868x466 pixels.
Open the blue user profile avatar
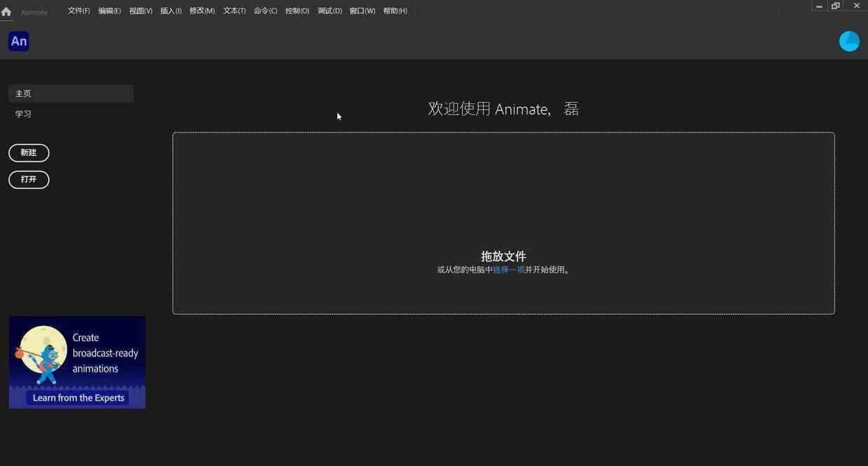(x=849, y=41)
